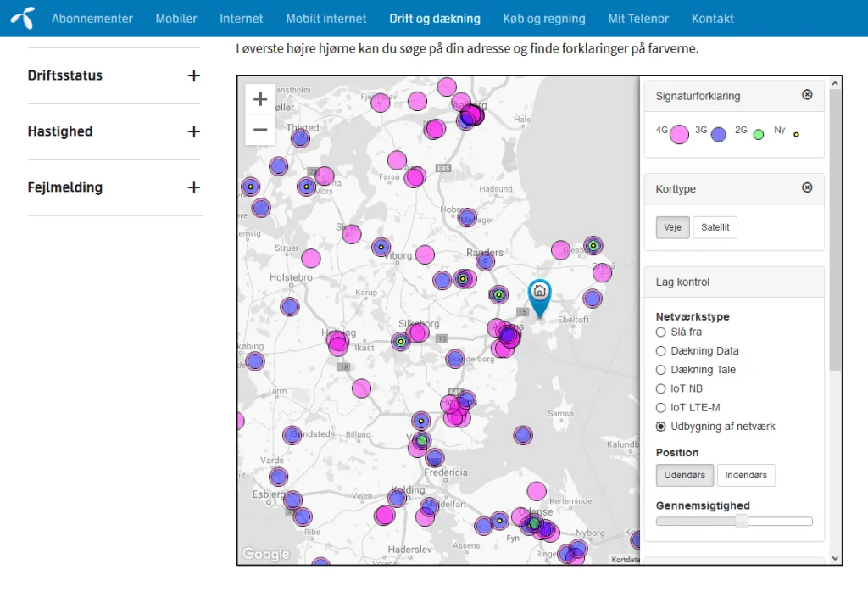This screenshot has height=603, width=868.
Task: Set position to Udendørs
Action: click(x=685, y=475)
